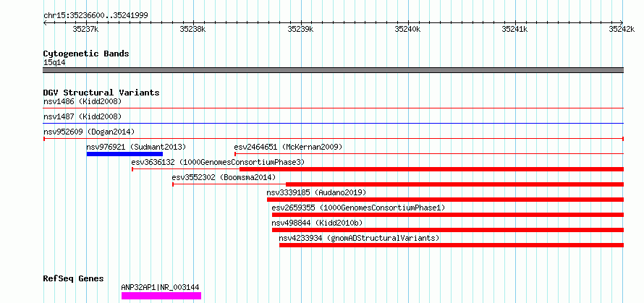
Task: Click the ANP32AP1|NR_003144 gene label
Action: coord(160,287)
